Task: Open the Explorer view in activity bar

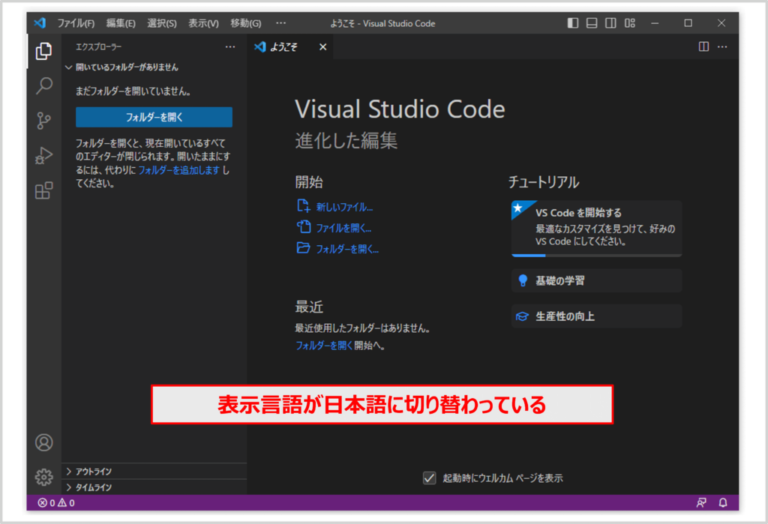Action: tap(44, 51)
